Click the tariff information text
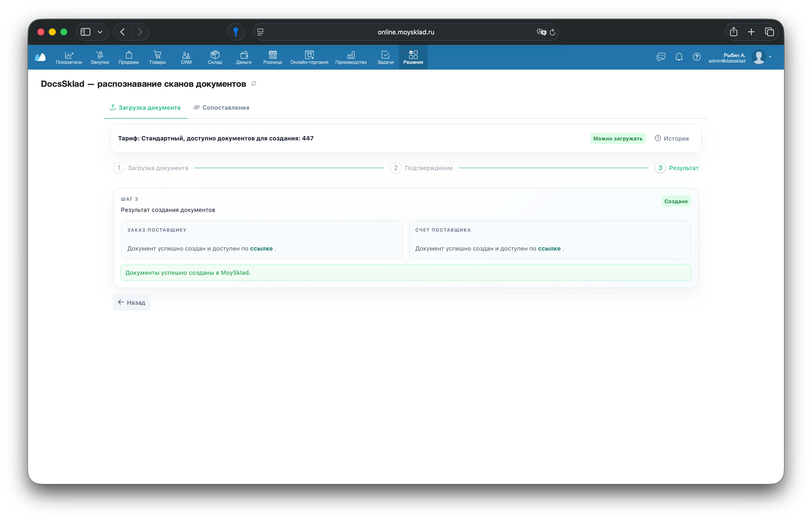This screenshot has height=521, width=812. click(x=216, y=138)
